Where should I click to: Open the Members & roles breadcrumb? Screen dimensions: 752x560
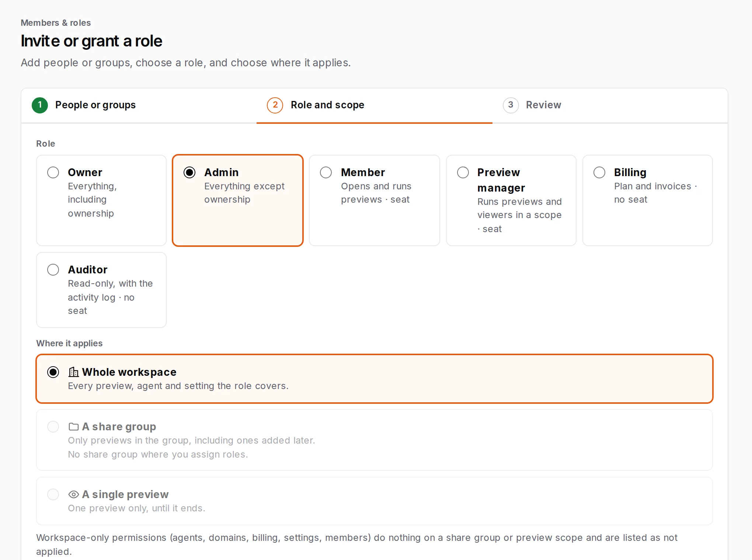click(x=56, y=23)
